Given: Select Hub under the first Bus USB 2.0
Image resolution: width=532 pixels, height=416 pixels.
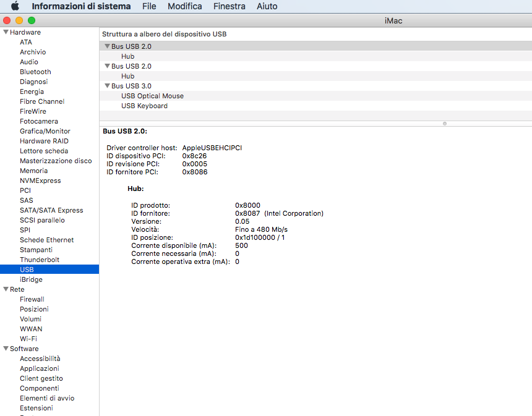Looking at the screenshot, I should tap(315, 56).
